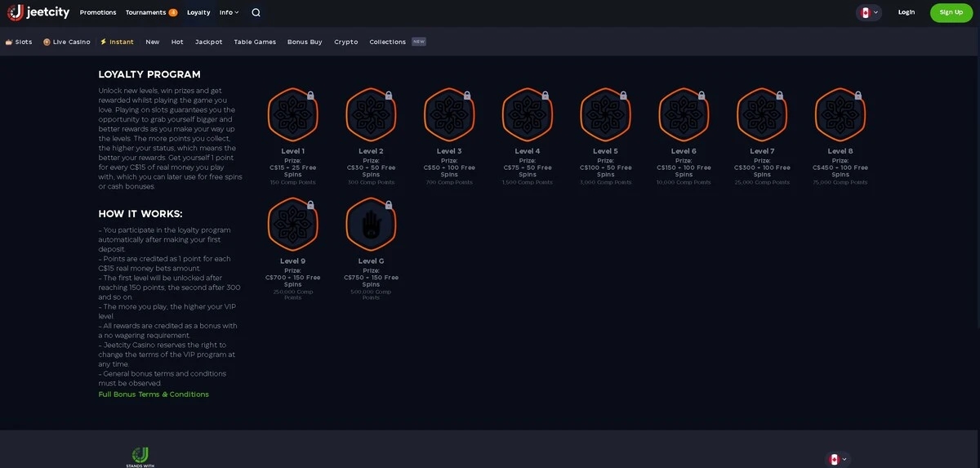Click the Level 9 locked badge

[x=293, y=225]
